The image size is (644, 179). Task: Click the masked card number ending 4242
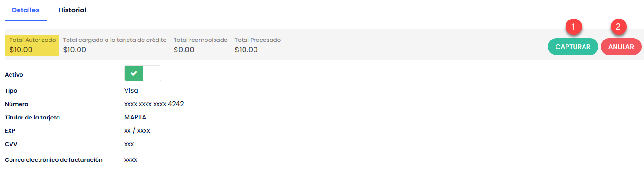pos(154,104)
